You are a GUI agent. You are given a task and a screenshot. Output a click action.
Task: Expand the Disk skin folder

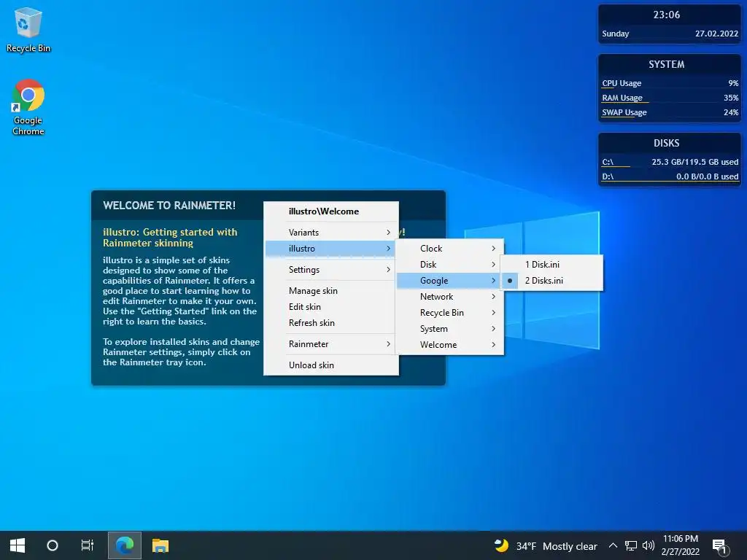pos(449,264)
